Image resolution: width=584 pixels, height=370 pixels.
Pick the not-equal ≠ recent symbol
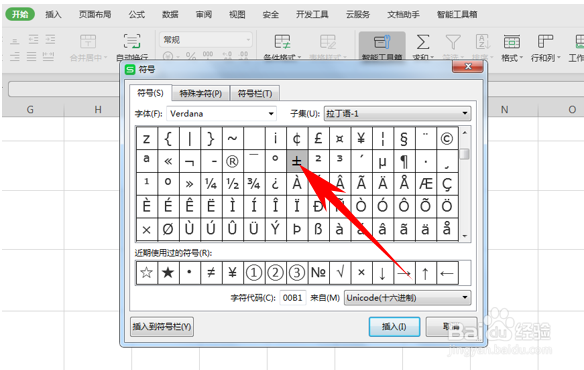point(211,273)
